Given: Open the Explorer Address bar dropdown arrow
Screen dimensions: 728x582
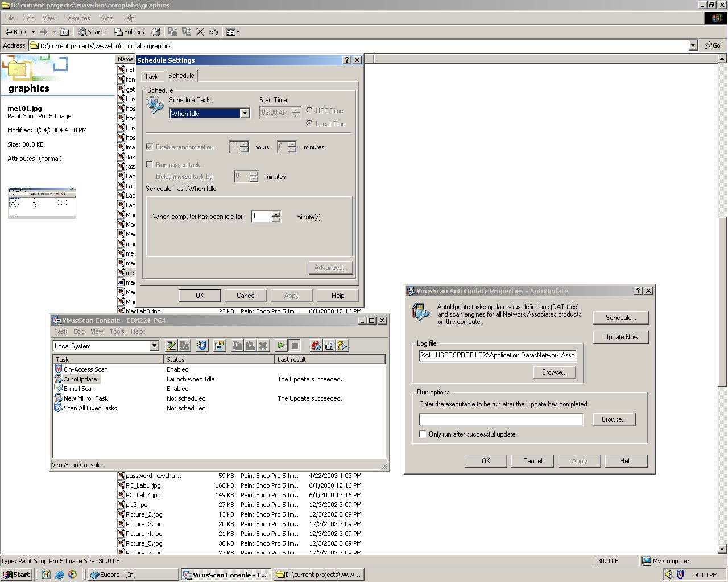Looking at the screenshot, I should [693, 45].
